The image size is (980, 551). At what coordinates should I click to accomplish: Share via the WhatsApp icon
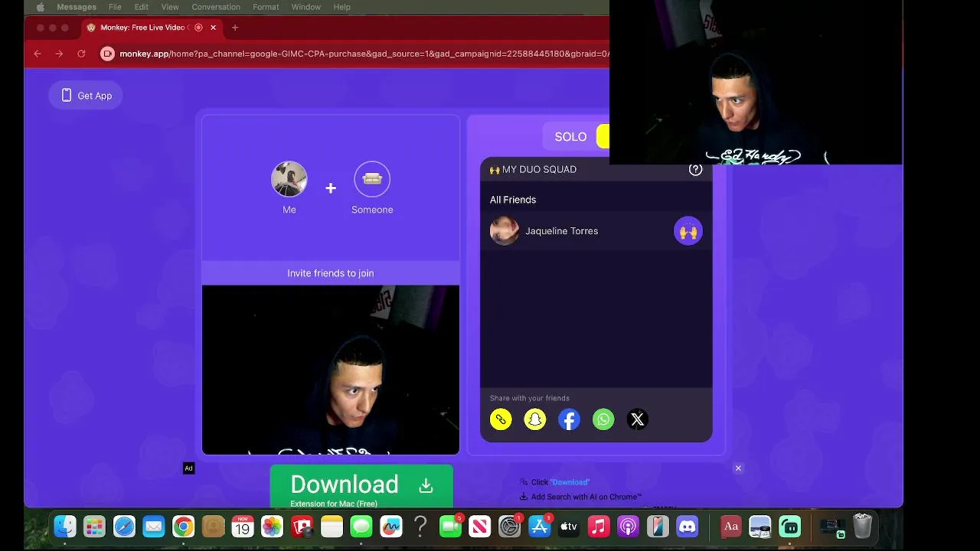[603, 419]
